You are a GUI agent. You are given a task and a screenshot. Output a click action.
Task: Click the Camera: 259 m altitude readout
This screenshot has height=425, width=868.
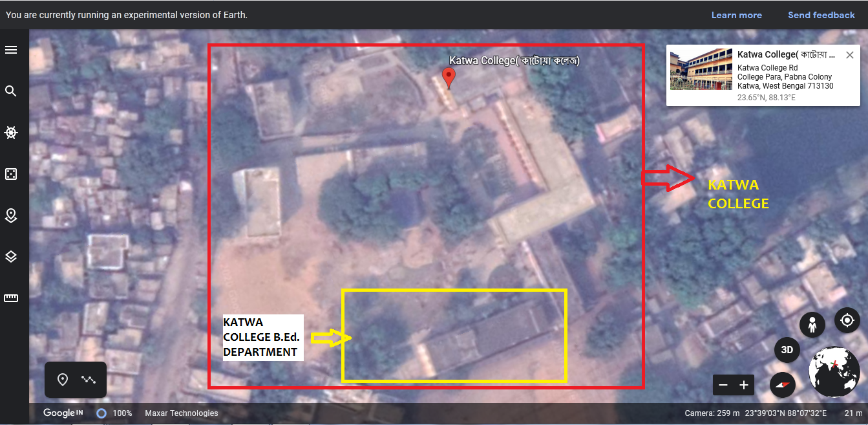[x=712, y=413]
